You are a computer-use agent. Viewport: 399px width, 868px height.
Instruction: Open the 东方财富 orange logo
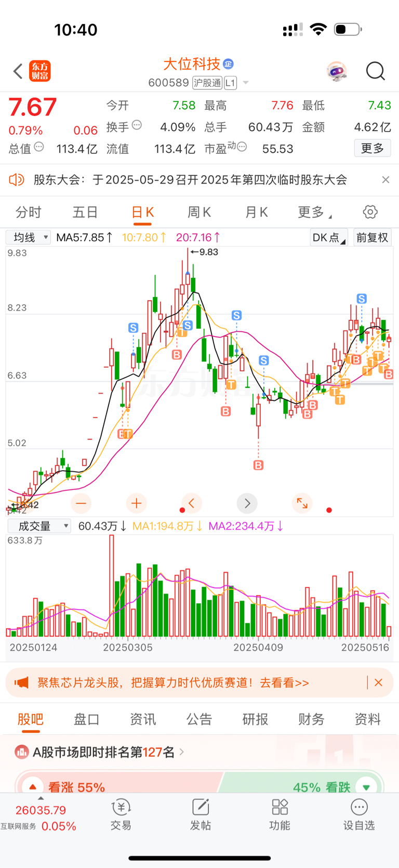[x=40, y=71]
